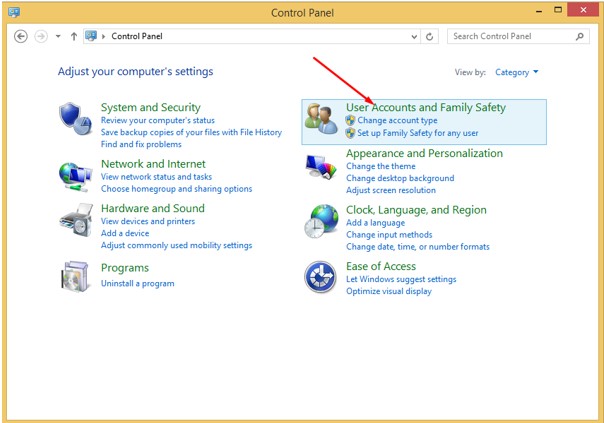Image resolution: width=604 pixels, height=423 pixels.
Task: Click the Control Panel icon in address bar
Action: [91, 36]
